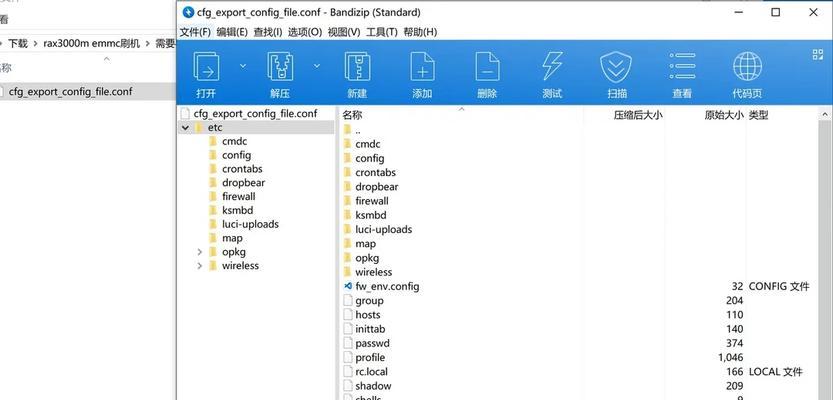Image resolution: width=833 pixels, height=400 pixels.
Task: Select dropbear folder in left tree
Action: (x=243, y=183)
